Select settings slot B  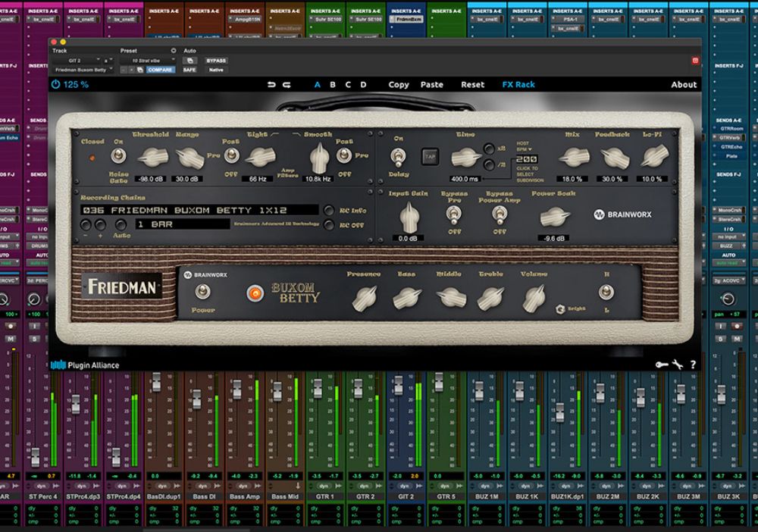[333, 85]
